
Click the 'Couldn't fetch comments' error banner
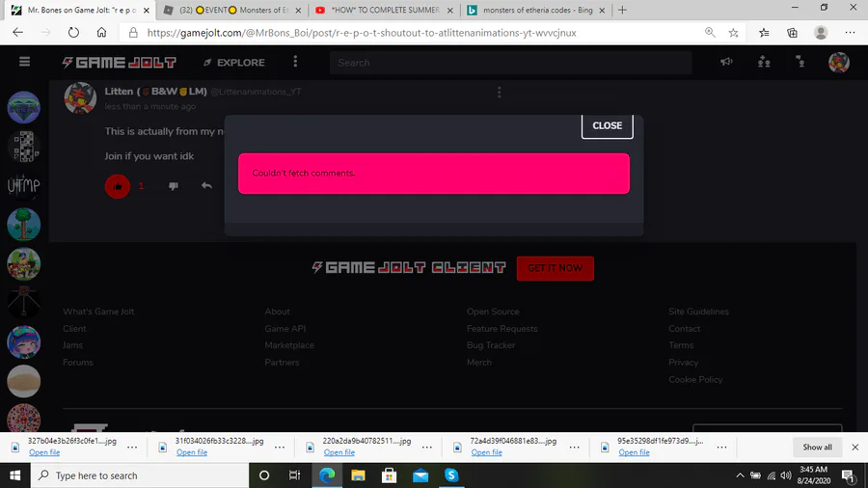[433, 174]
